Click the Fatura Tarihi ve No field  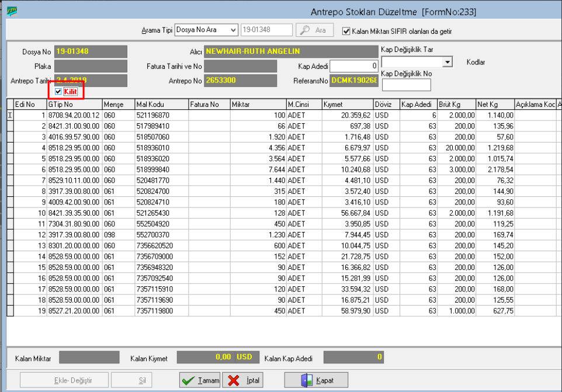point(240,66)
